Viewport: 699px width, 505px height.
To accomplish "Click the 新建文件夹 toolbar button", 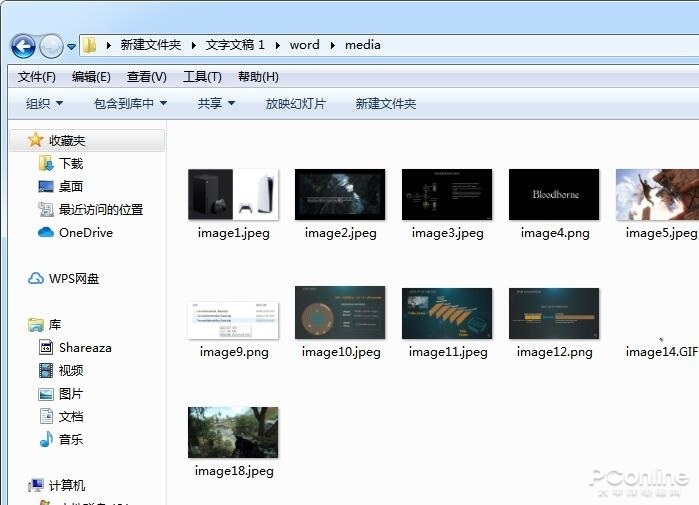I will [x=386, y=104].
